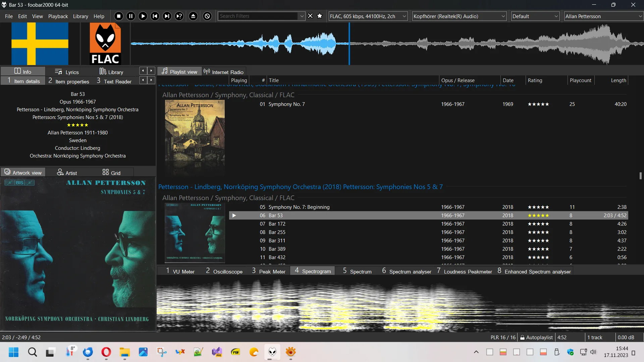Toggle the stop-after-current button
Screen dimensions: 644x362
point(207,16)
